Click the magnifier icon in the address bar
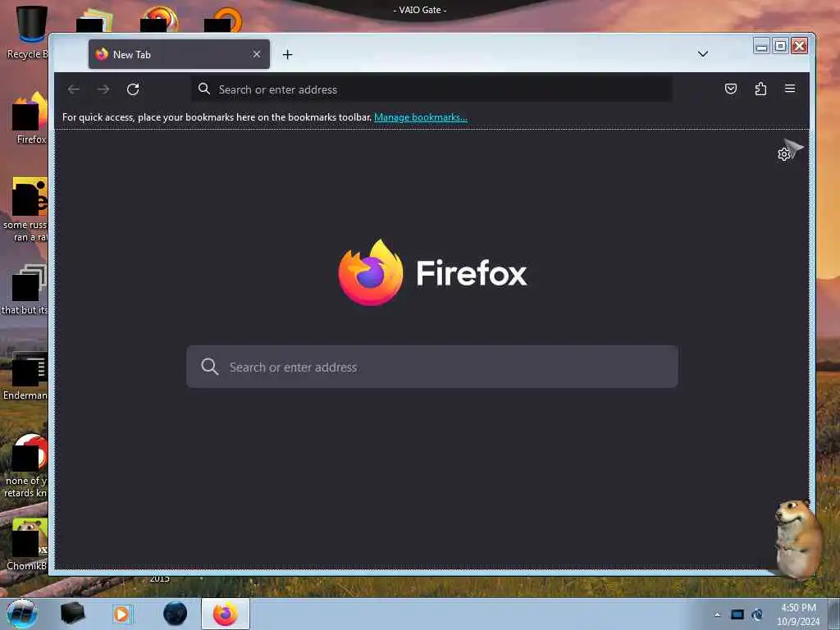This screenshot has width=840, height=630. [204, 89]
